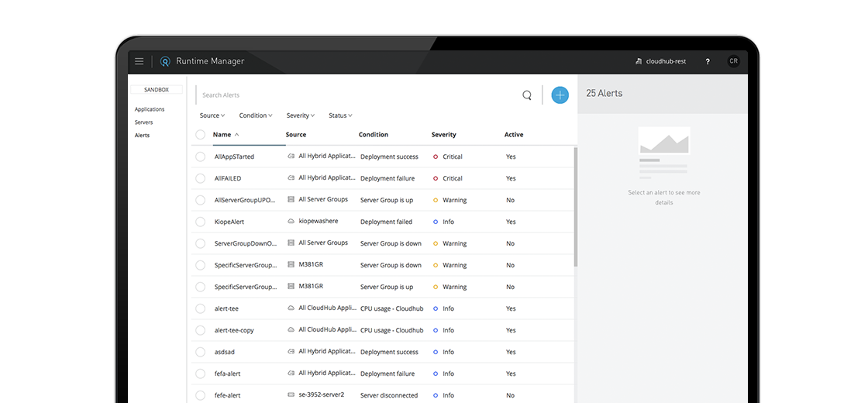Sort by the Source column header
Viewport: 868px width, 403px height.
(295, 135)
